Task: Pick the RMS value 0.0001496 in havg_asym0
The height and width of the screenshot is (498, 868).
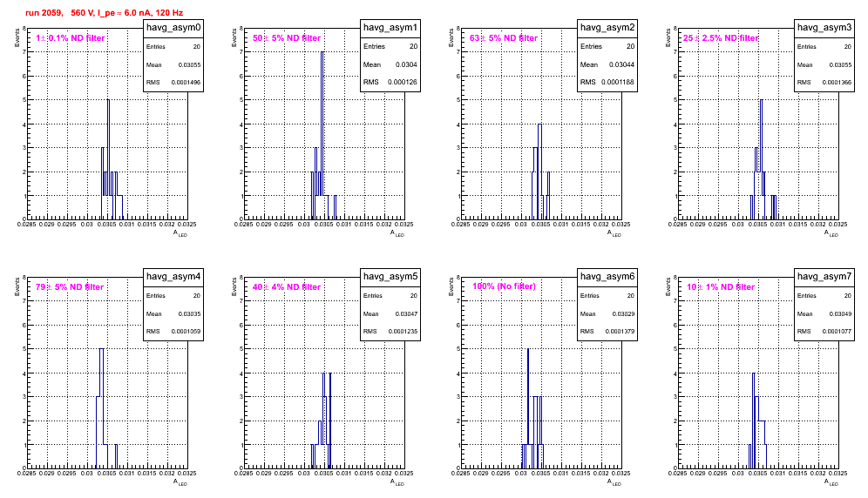Action: 186,83
